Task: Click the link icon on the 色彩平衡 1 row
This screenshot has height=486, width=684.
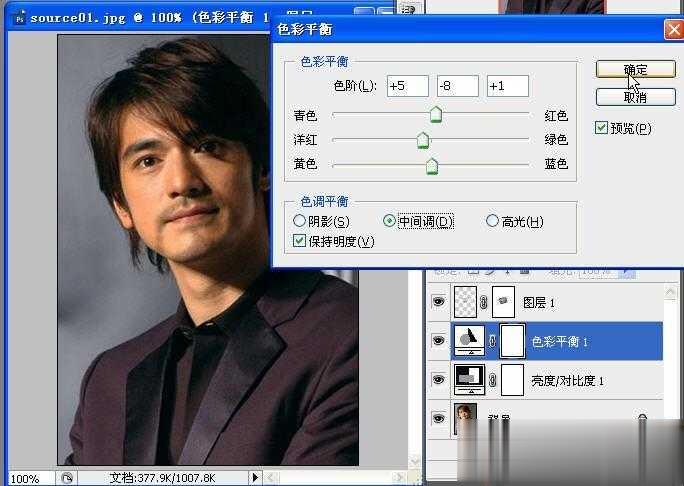Action: coord(492,341)
